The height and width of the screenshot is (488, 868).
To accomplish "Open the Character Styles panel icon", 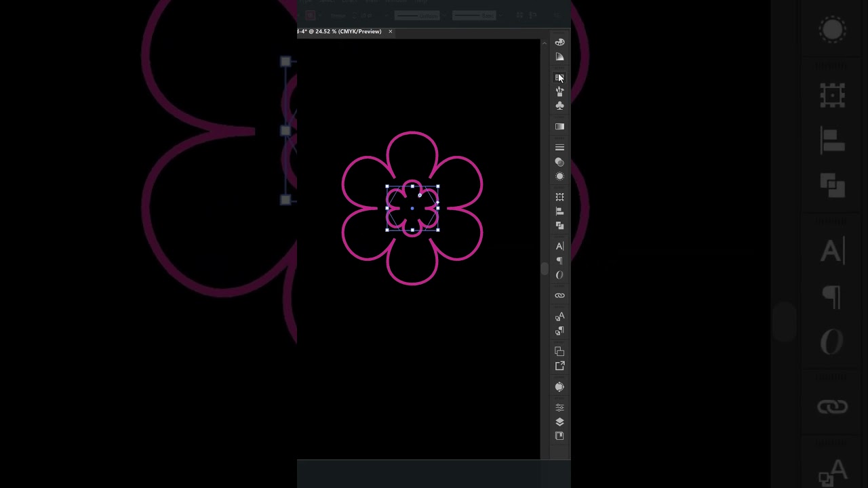I will click(x=559, y=317).
